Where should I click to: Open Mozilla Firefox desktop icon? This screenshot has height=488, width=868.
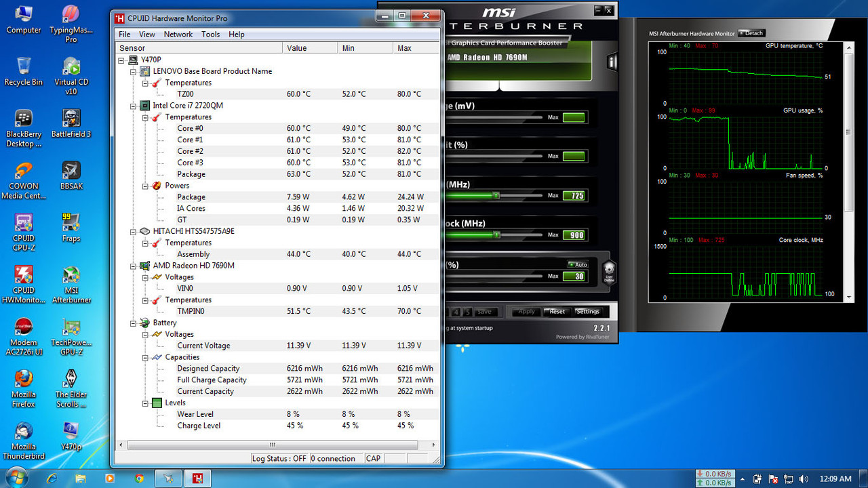tap(24, 389)
